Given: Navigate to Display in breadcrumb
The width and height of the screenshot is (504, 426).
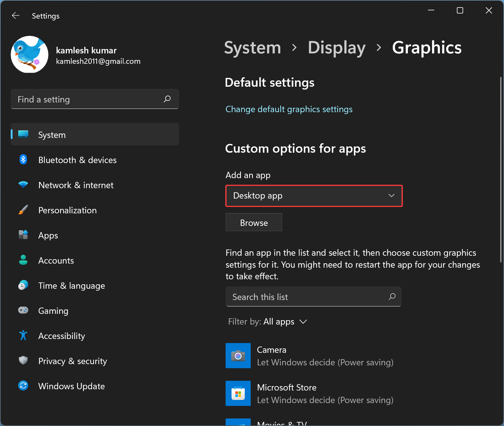Looking at the screenshot, I should coord(337,48).
